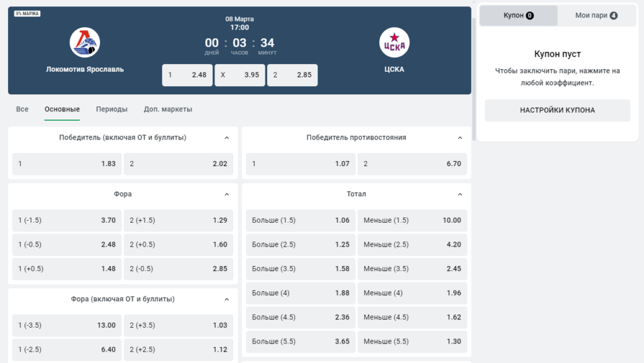
Task: Open the Мои пари tab
Action: 596,16
